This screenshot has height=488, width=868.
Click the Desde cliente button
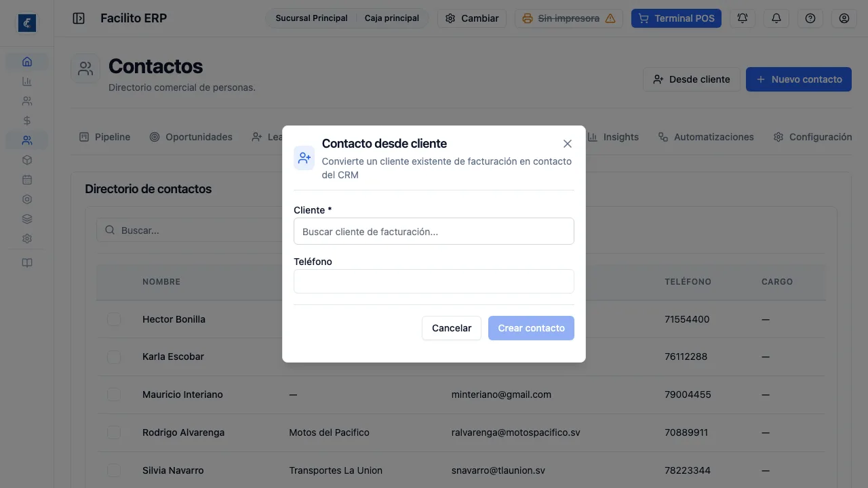click(x=692, y=79)
